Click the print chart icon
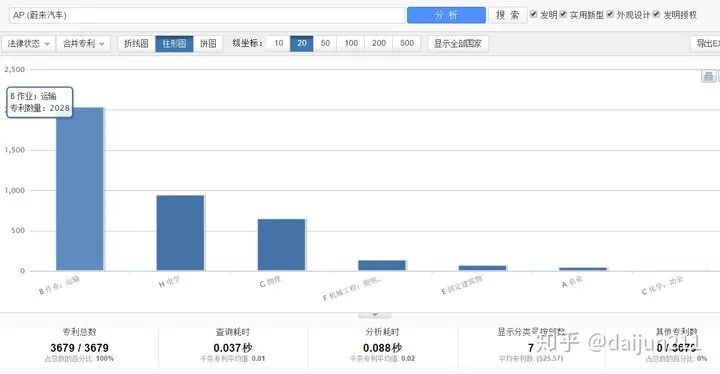Viewport: 720px width, 374px height. coord(709,76)
